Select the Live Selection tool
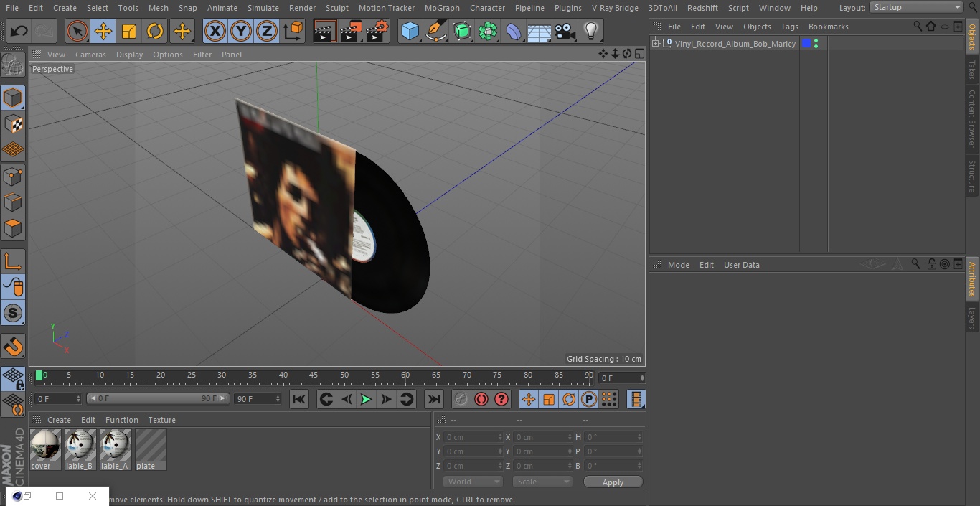The width and height of the screenshot is (980, 506). click(x=77, y=31)
